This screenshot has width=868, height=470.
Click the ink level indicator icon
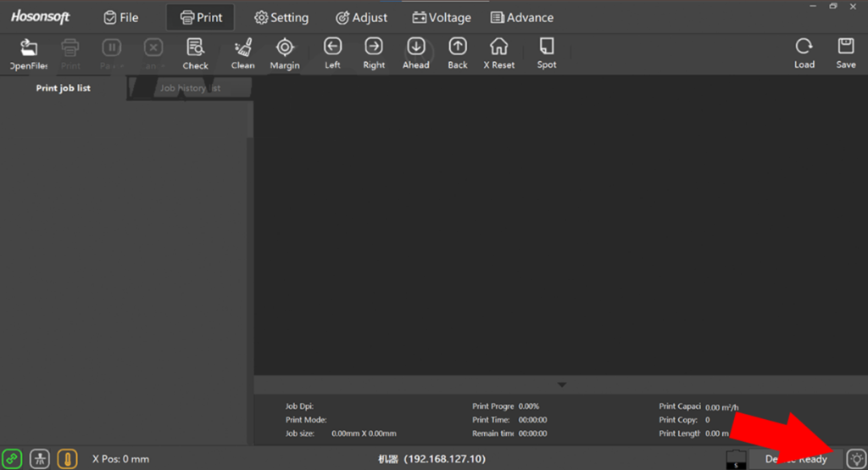click(737, 460)
